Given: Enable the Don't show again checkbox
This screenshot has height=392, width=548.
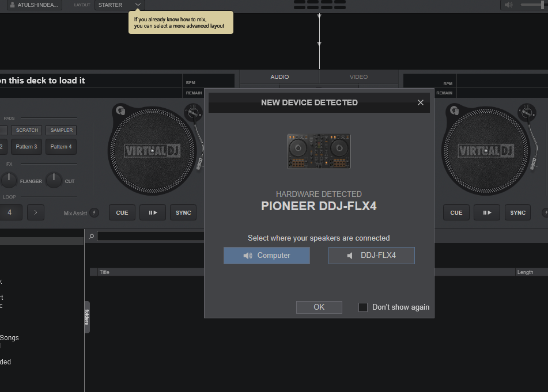Looking at the screenshot, I should [363, 307].
